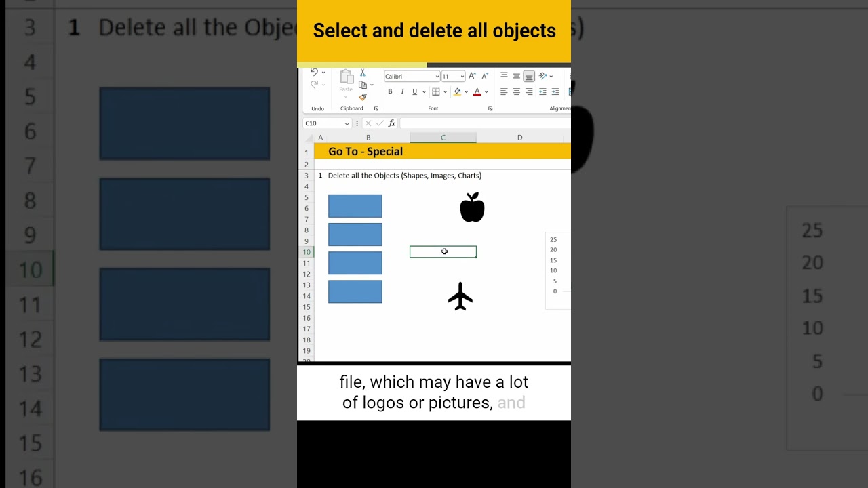Toggle Align Left button
Screen dimensions: 868x488
[504, 91]
